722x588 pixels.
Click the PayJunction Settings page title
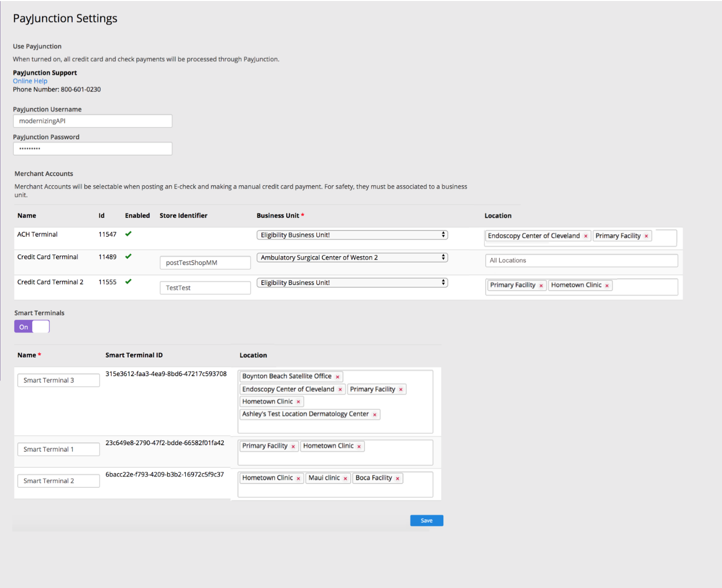coord(65,19)
